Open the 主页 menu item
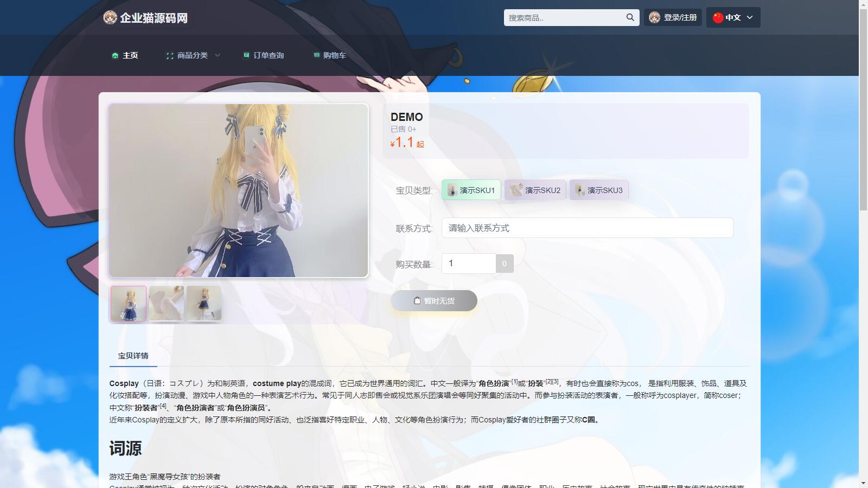Screen dimensions: 868x488 click(x=126, y=55)
